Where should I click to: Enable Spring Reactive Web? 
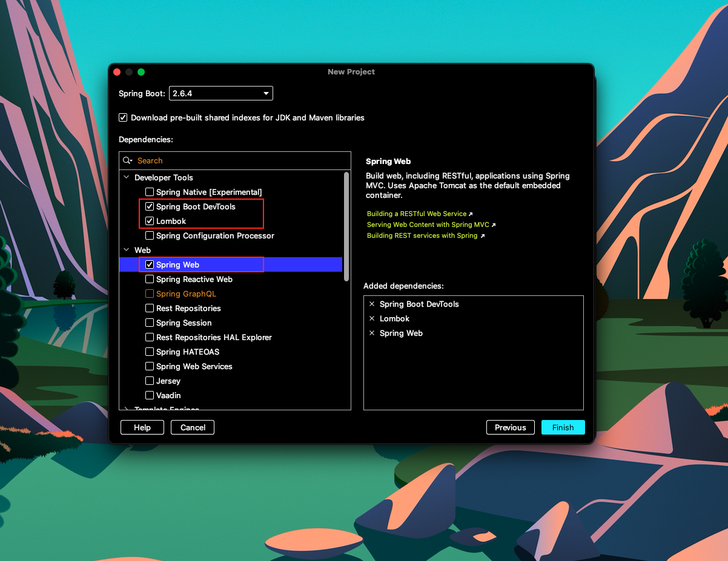150,279
